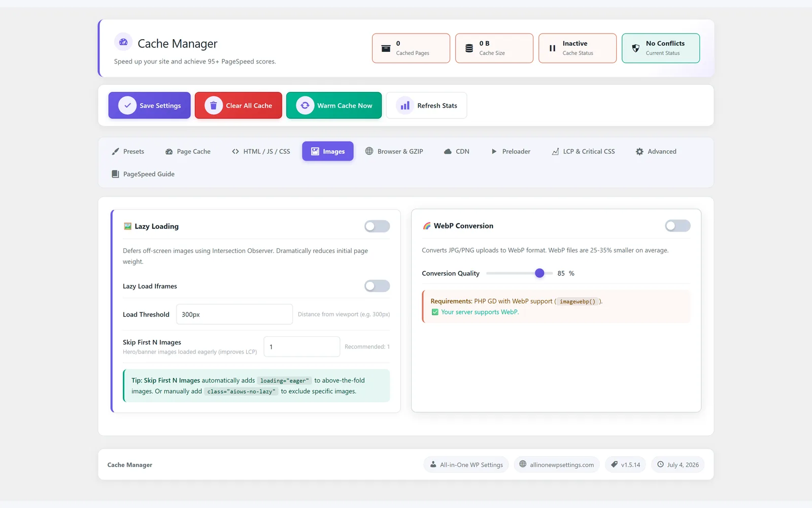Screen dimensions: 812x508
Task: Click the Cached Pages stat card
Action: point(411,48)
